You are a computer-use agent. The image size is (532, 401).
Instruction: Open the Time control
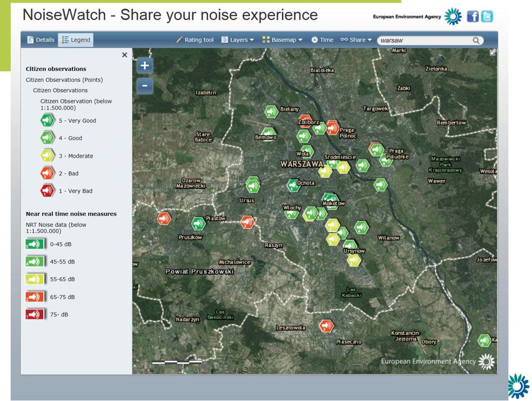pyautogui.click(x=323, y=40)
